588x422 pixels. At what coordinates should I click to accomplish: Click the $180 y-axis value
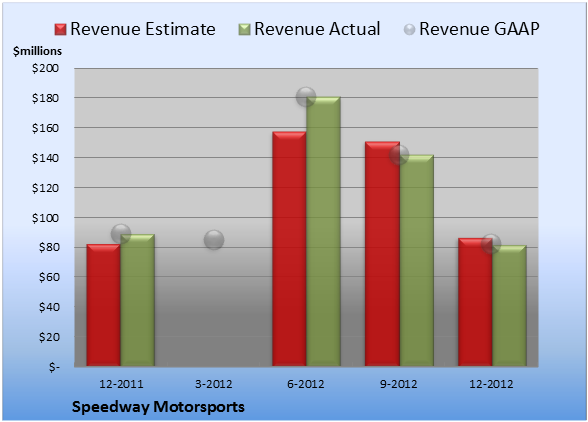[x=45, y=98]
